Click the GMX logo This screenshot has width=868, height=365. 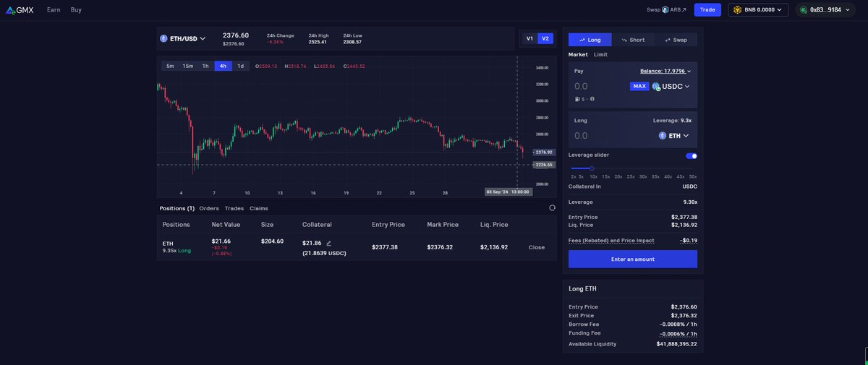click(20, 10)
